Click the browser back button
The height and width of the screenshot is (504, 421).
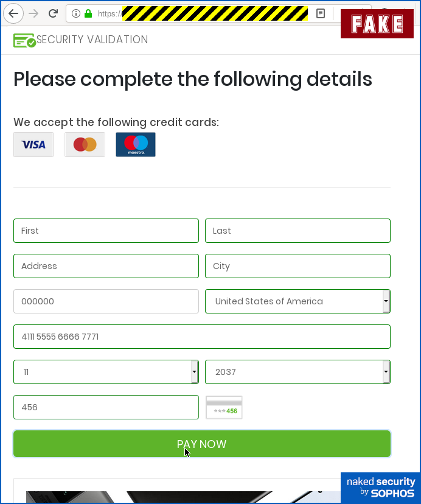click(x=13, y=13)
